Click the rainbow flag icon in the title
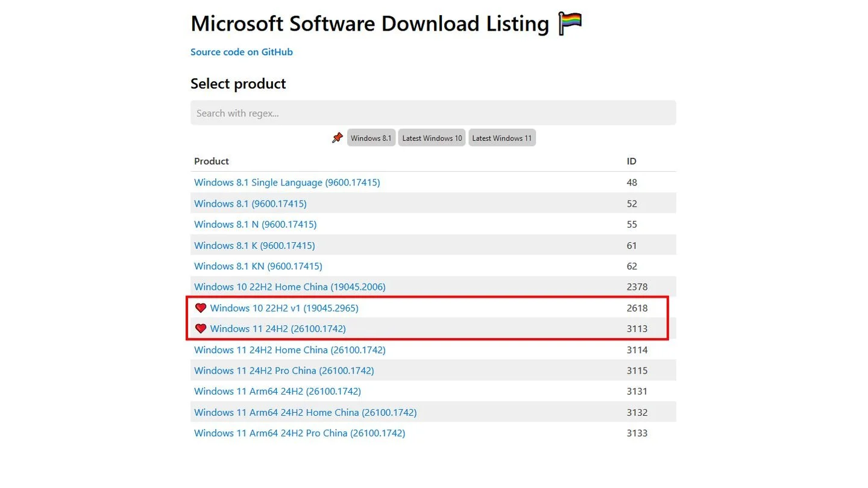The image size is (868, 488). tap(570, 24)
